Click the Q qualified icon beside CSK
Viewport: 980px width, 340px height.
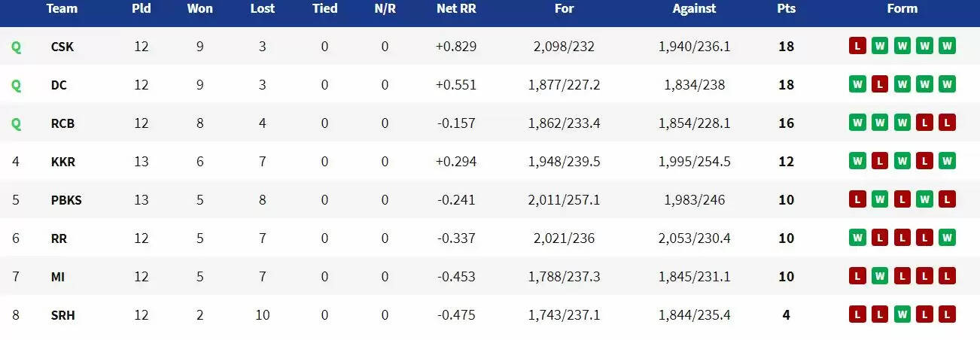click(16, 47)
